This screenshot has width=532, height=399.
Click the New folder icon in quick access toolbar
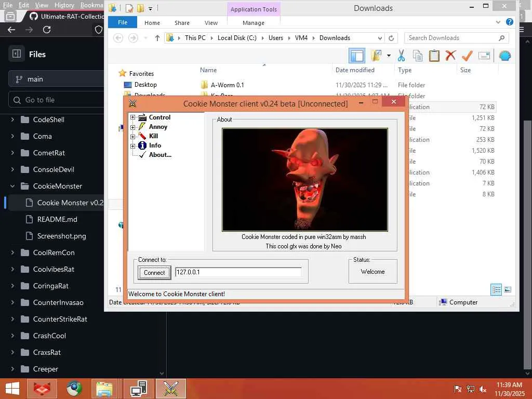(x=140, y=8)
